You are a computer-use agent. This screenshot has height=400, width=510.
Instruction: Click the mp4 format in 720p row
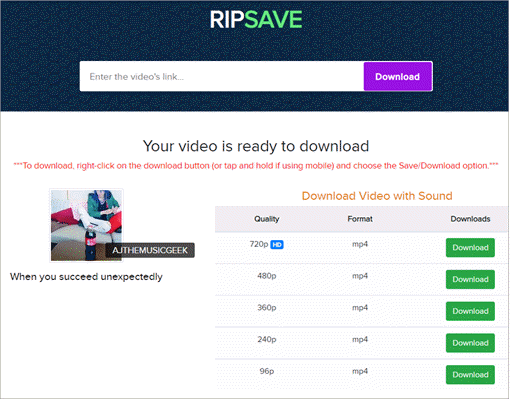coord(360,244)
